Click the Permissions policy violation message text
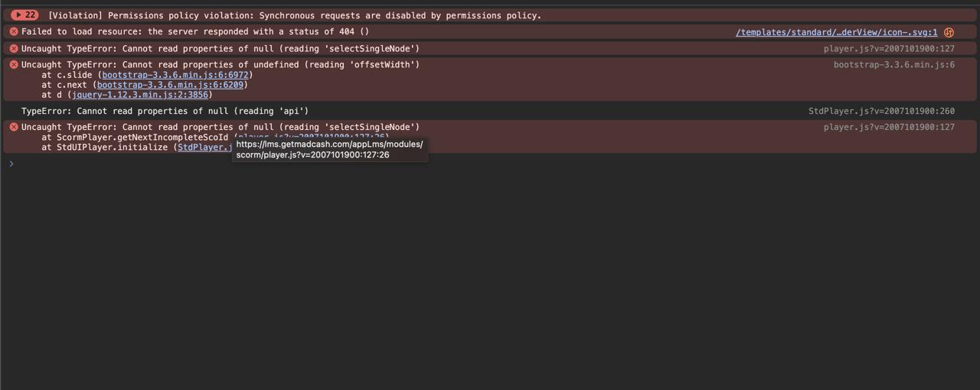The image size is (980, 390). (x=294, y=15)
